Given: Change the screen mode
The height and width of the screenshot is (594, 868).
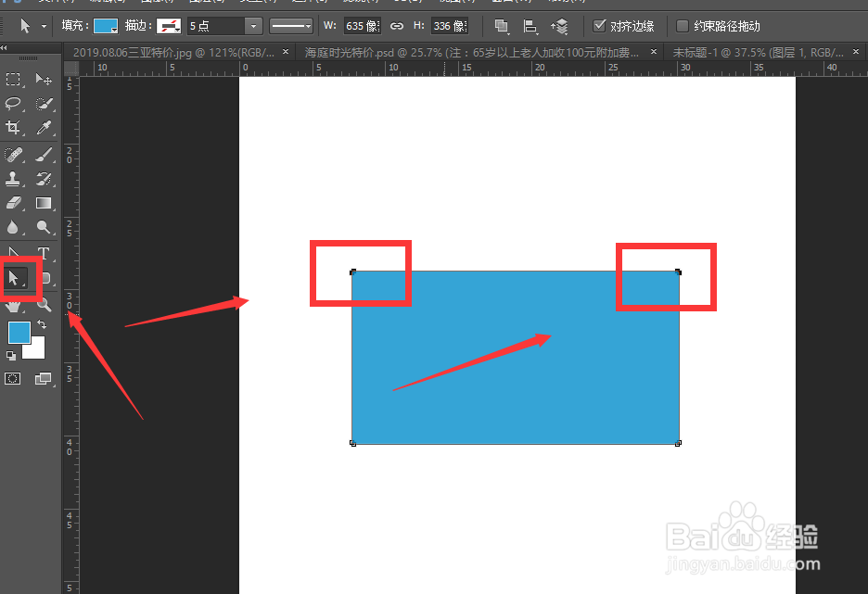Looking at the screenshot, I should tap(44, 378).
